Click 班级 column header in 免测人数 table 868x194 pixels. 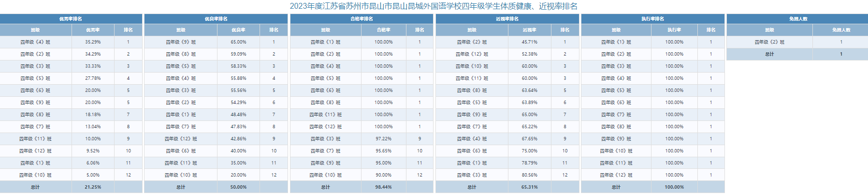coord(769,30)
